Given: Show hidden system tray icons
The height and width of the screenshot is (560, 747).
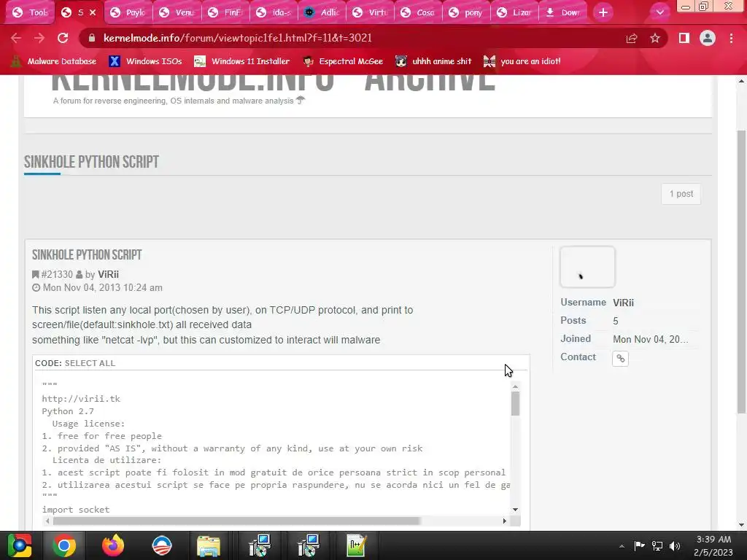Looking at the screenshot, I should point(622,546).
